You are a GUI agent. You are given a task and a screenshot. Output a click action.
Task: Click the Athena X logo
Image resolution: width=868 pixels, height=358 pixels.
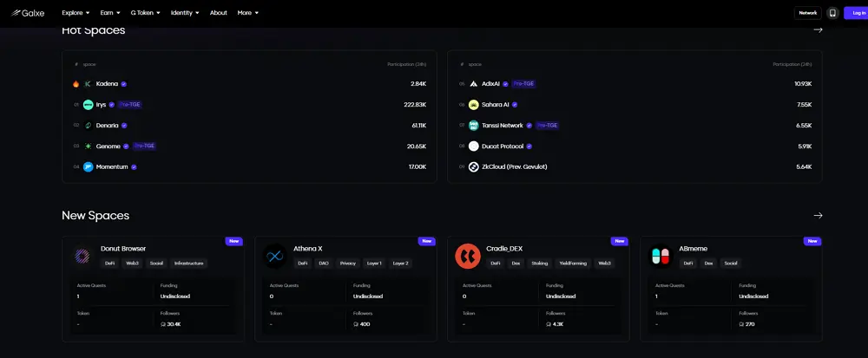tap(274, 256)
